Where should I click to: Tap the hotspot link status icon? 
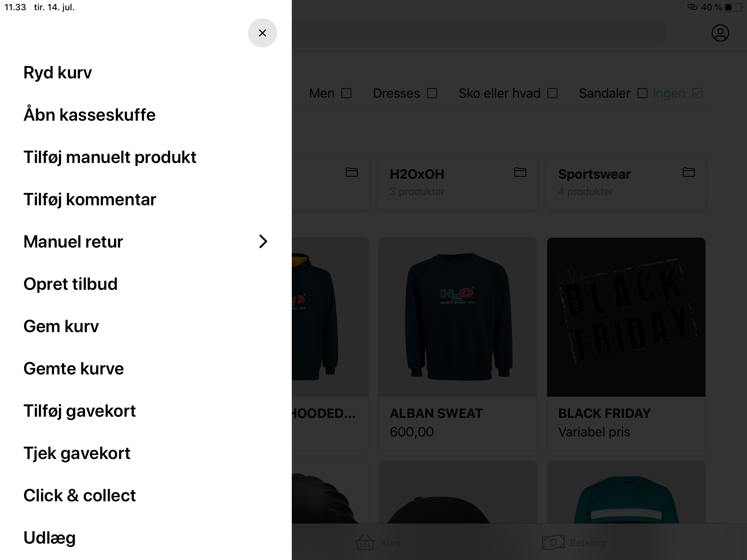pos(692,7)
